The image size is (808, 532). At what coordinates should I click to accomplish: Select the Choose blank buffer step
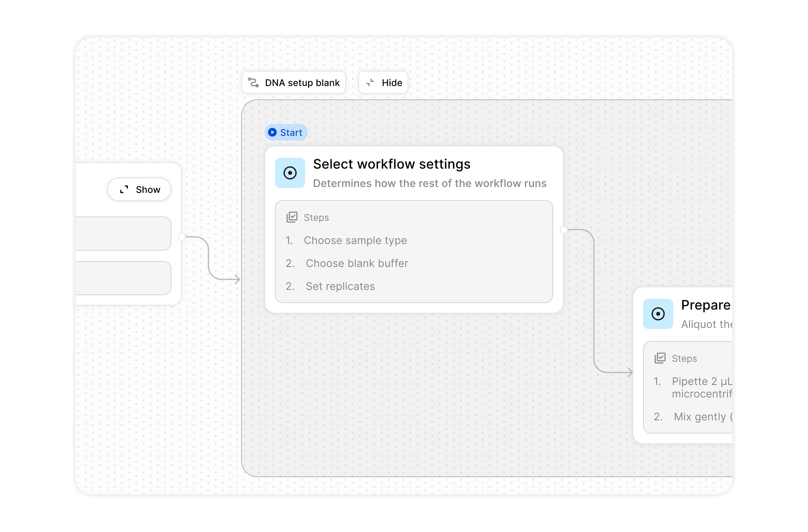(357, 263)
